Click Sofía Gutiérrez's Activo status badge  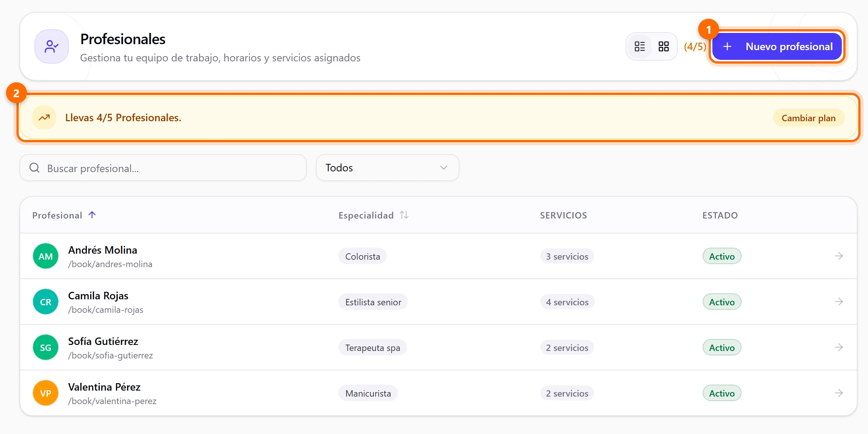click(x=722, y=348)
